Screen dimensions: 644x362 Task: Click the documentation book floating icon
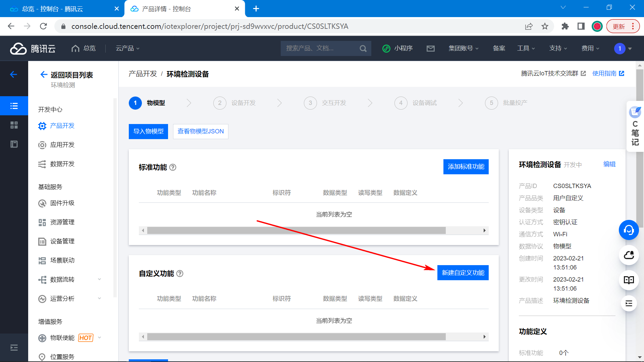(x=629, y=280)
